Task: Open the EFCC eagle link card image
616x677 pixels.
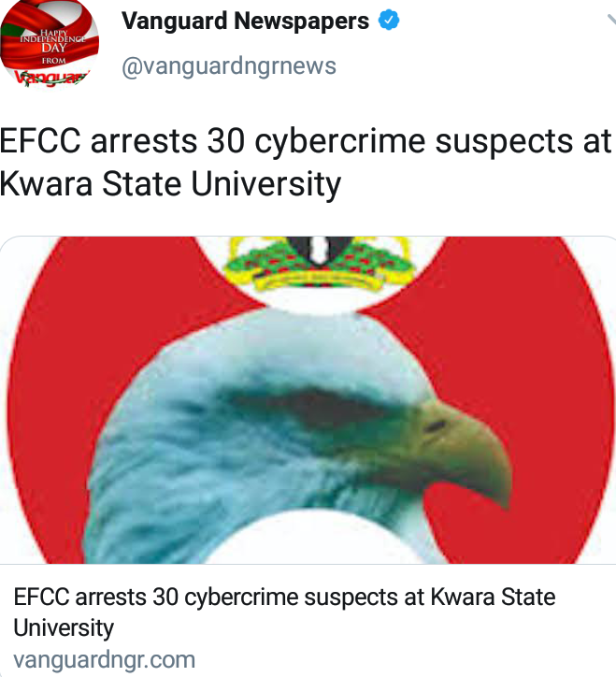Action: pyautogui.click(x=308, y=399)
